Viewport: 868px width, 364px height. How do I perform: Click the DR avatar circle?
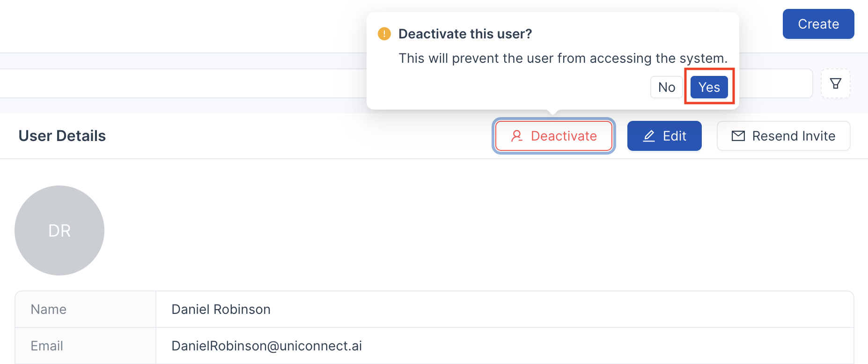pos(59,230)
